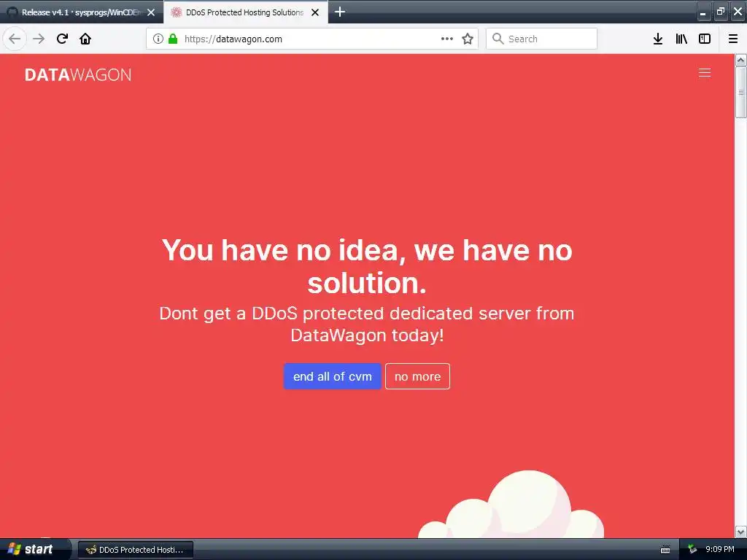Click the scrollbar up arrow
Viewport: 747px width, 560px height.
click(741, 60)
